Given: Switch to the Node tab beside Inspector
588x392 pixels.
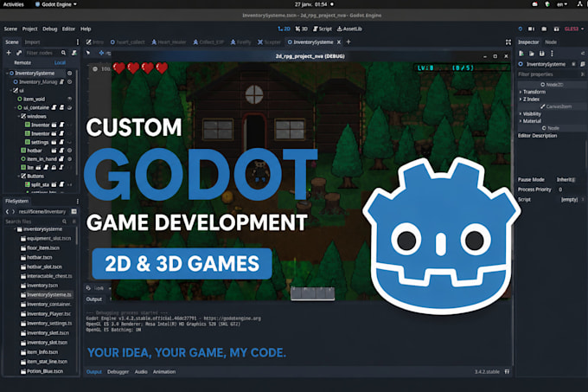Looking at the screenshot, I should 551,42.
